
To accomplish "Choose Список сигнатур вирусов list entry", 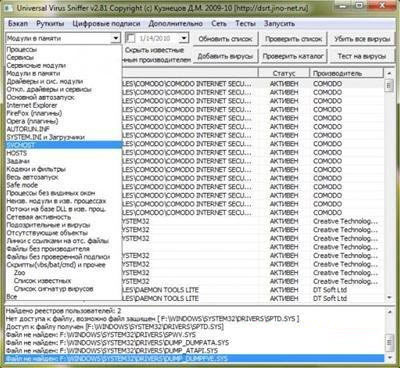I will [x=63, y=289].
